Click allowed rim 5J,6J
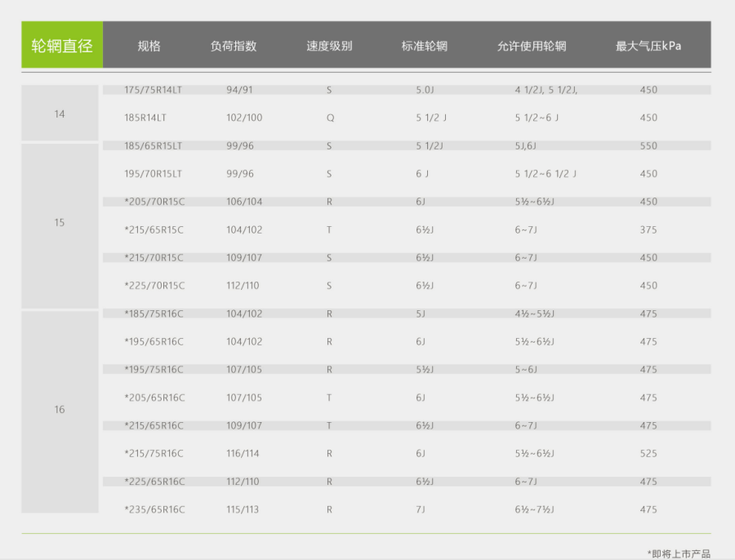Viewport: 735px width, 560px height. tap(525, 146)
